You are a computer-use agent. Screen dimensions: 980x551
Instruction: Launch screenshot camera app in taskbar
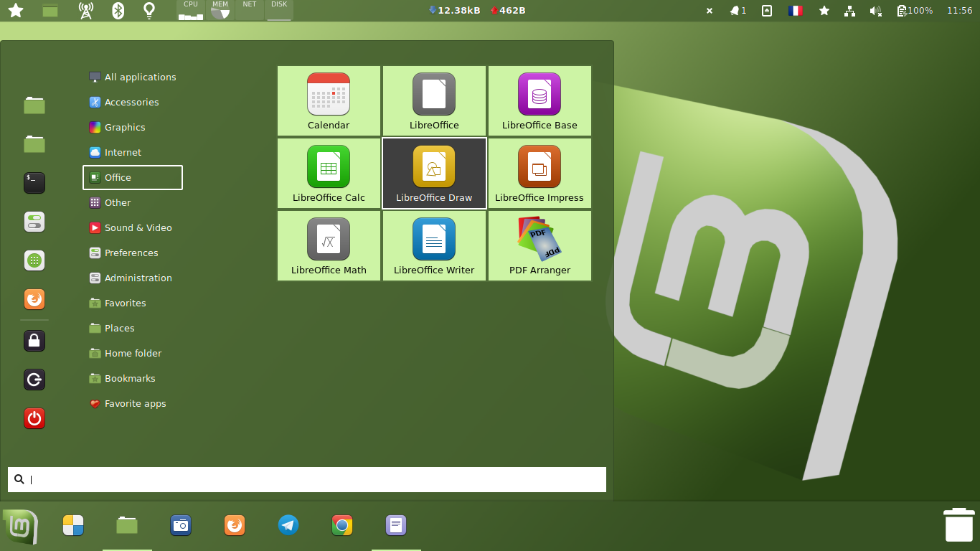pyautogui.click(x=181, y=526)
